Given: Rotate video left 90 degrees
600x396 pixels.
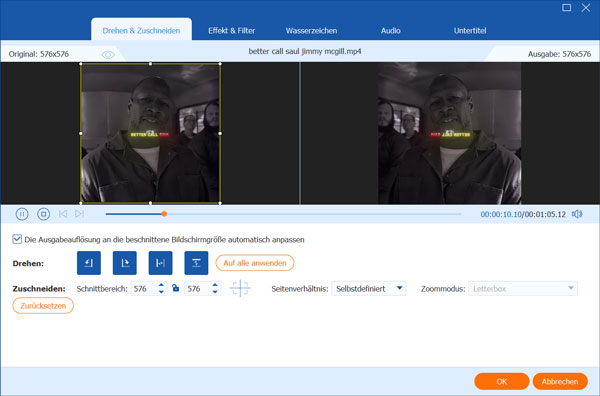Looking at the screenshot, I should click(89, 263).
